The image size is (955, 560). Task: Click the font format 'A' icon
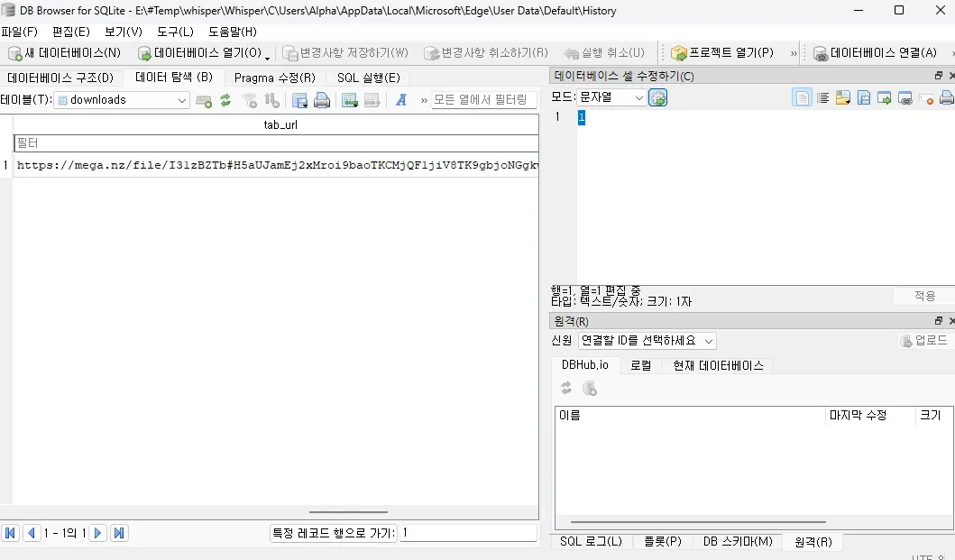pos(401,100)
